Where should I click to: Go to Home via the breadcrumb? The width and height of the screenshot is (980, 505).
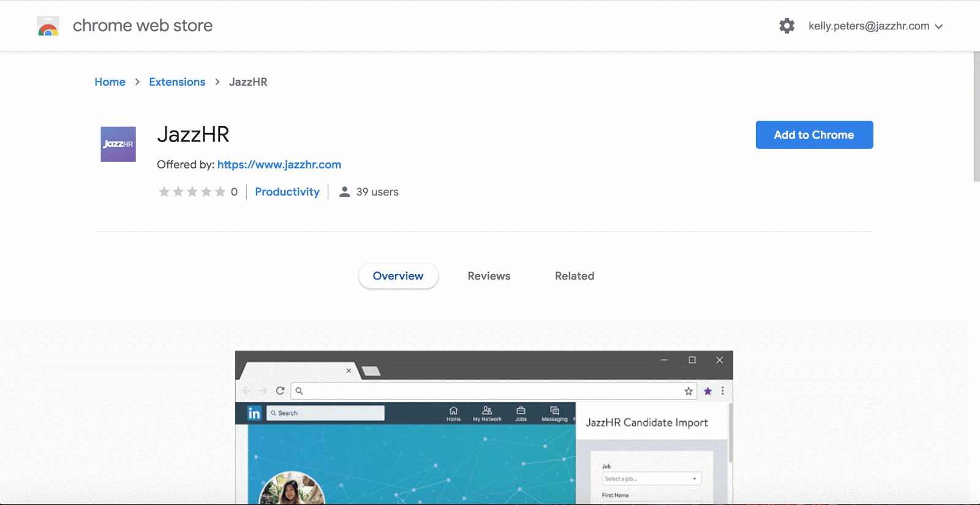point(110,82)
